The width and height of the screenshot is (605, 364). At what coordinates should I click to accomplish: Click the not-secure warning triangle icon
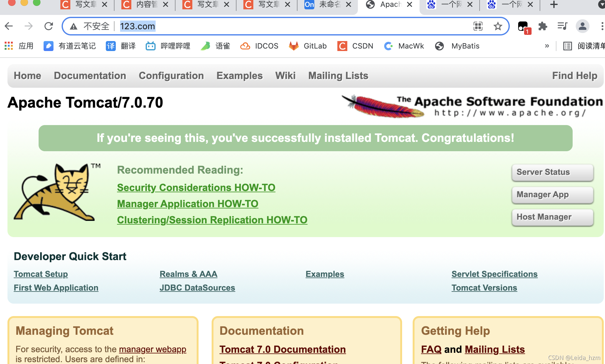74,26
